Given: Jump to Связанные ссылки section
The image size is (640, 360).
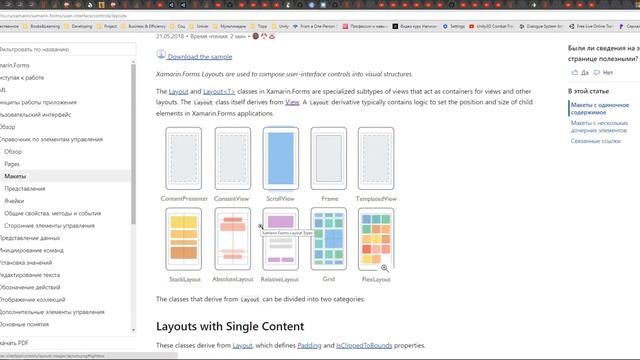Looking at the screenshot, I should pos(596,141).
